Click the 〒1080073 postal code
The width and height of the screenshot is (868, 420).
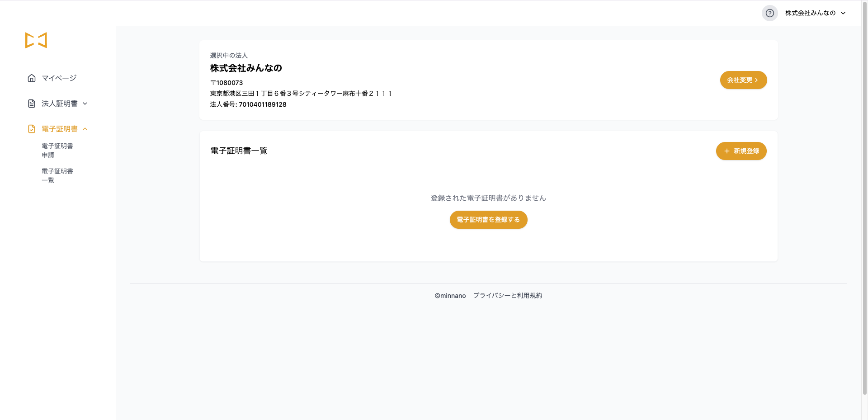(x=226, y=83)
